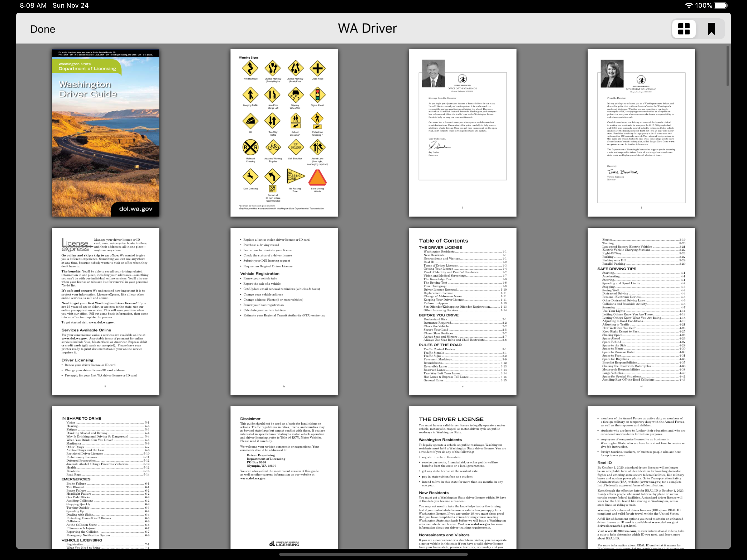Open the Disclaimer page thumbnail
Image resolution: width=747 pixels, height=560 pixels.
coord(284,477)
